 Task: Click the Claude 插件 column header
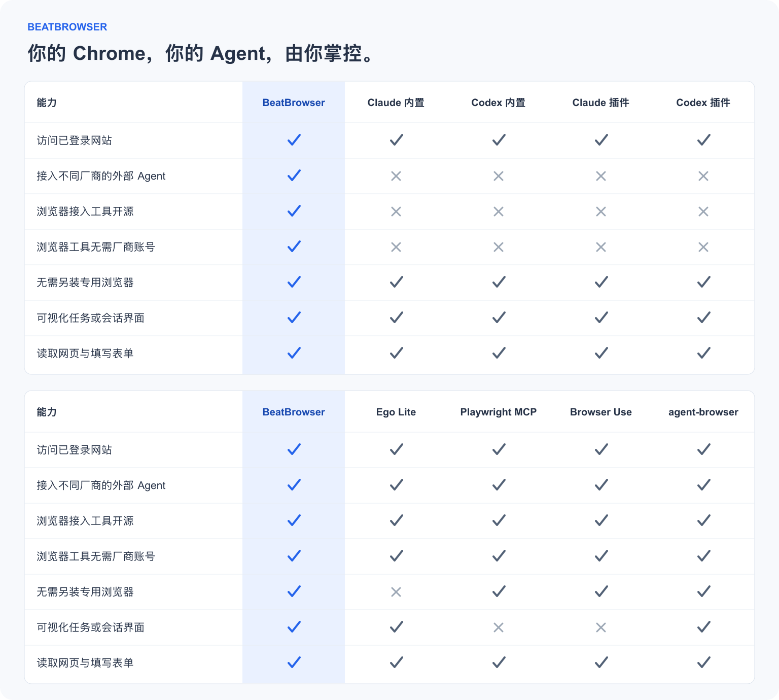[x=601, y=102]
